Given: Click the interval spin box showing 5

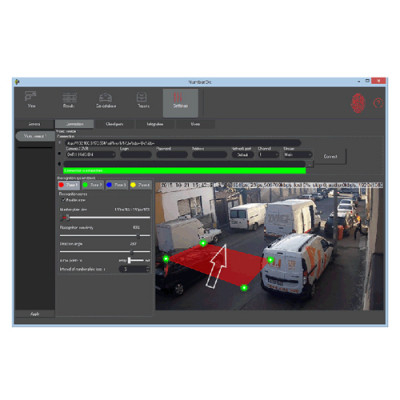Looking at the screenshot, I should (134, 269).
